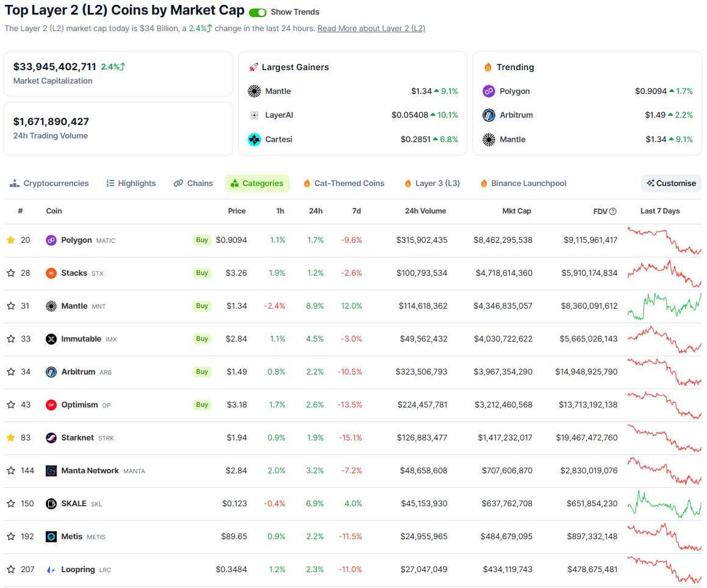Image resolution: width=707 pixels, height=588 pixels.
Task: Open the Layer 3 (L3) tab
Action: click(432, 183)
